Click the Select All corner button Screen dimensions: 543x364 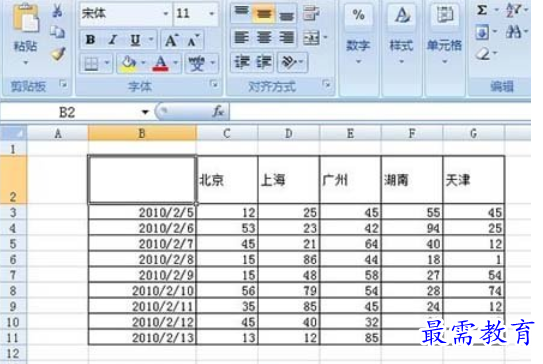[13, 133]
